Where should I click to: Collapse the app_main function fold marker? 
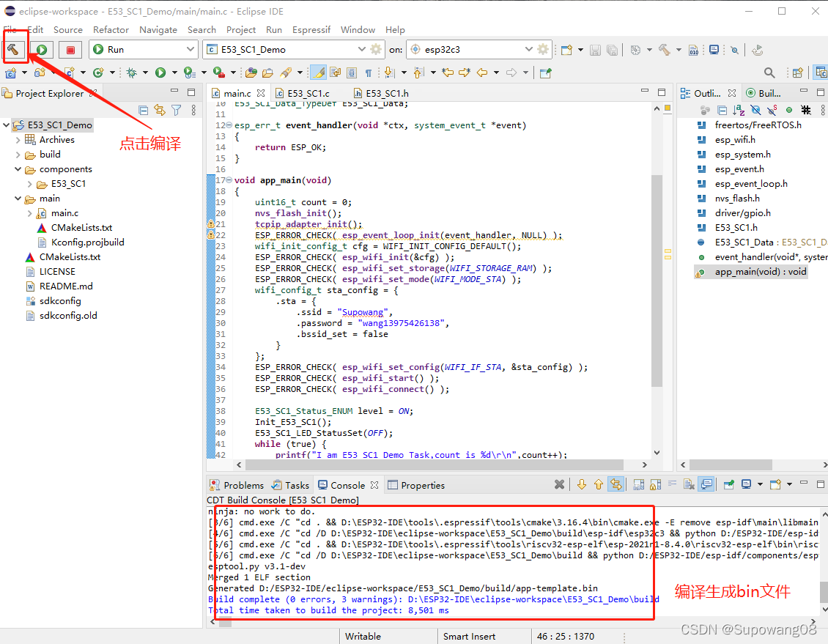pyautogui.click(x=229, y=180)
